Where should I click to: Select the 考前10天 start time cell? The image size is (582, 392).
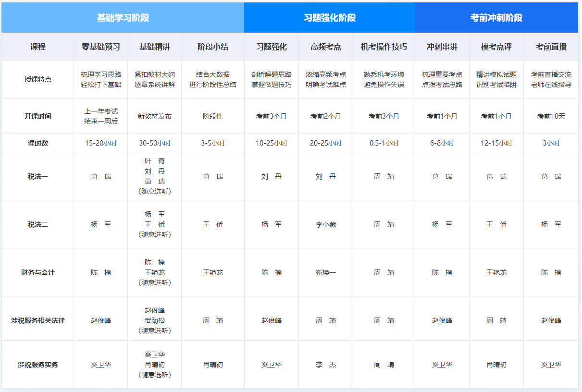point(551,116)
